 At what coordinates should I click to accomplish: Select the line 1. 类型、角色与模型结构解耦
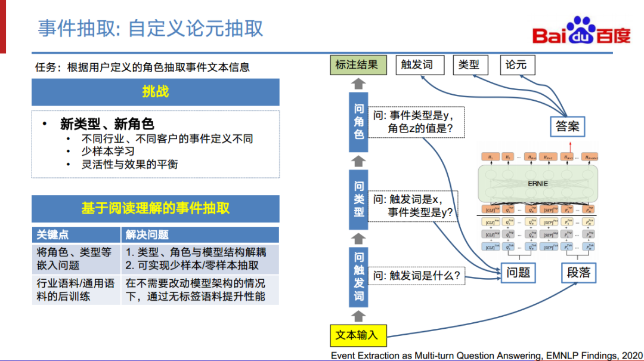tap(196, 252)
